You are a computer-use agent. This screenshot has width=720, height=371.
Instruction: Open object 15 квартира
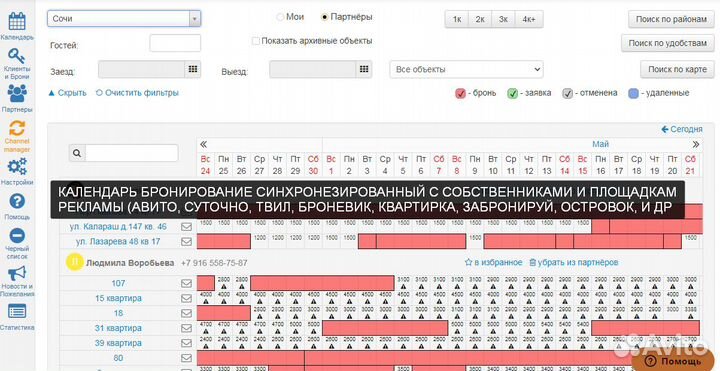click(118, 298)
